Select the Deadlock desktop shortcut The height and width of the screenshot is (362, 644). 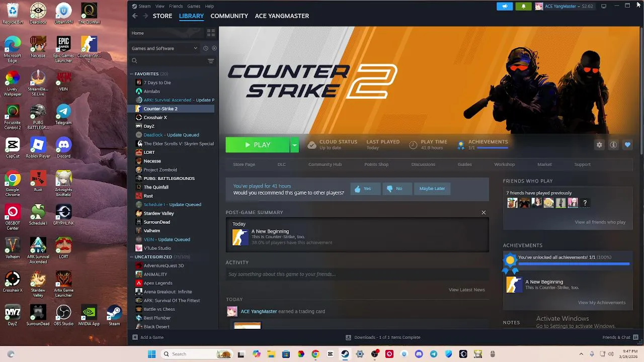coord(38,14)
